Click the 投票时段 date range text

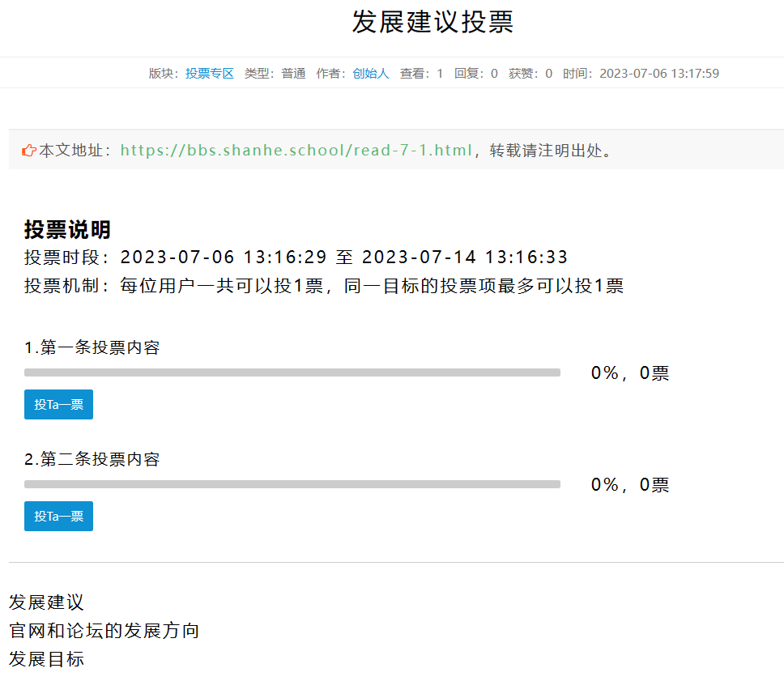pyautogui.click(x=296, y=257)
